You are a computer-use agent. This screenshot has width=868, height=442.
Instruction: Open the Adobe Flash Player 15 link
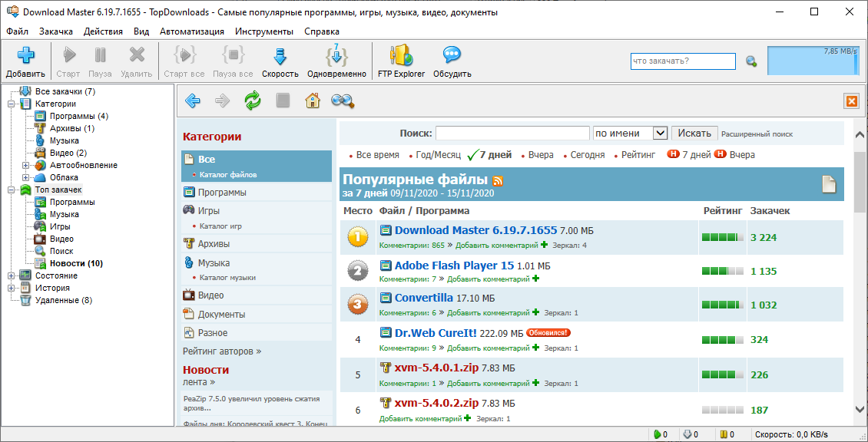454,266
